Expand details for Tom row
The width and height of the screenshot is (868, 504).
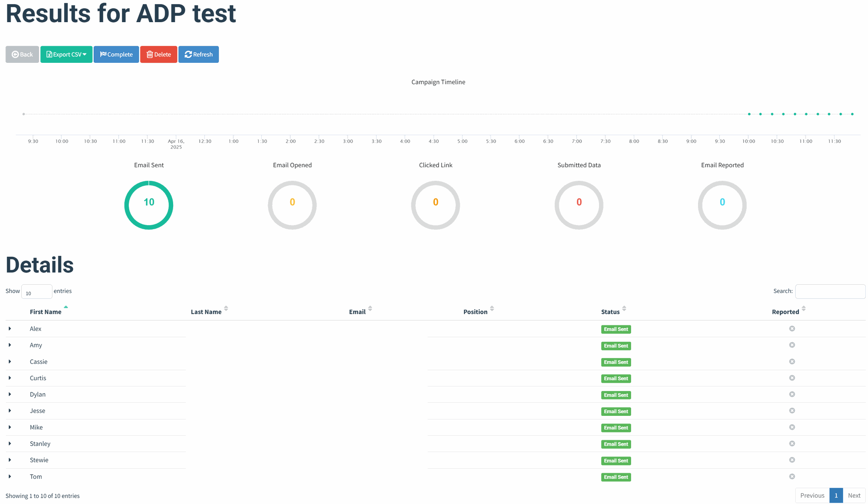tap(10, 476)
